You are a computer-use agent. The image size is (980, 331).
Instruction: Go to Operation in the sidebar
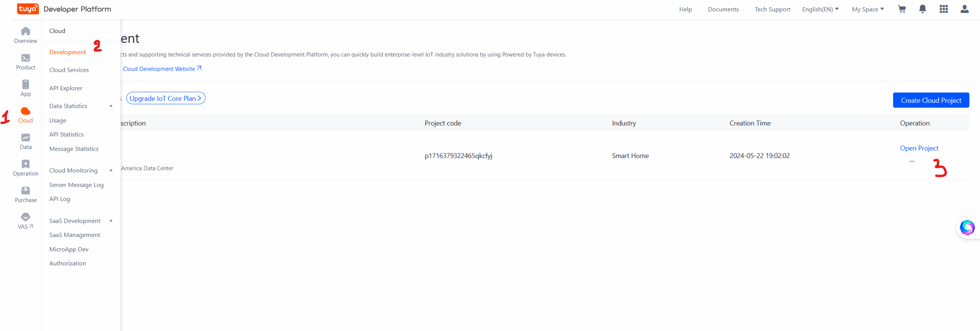pyautogui.click(x=26, y=168)
